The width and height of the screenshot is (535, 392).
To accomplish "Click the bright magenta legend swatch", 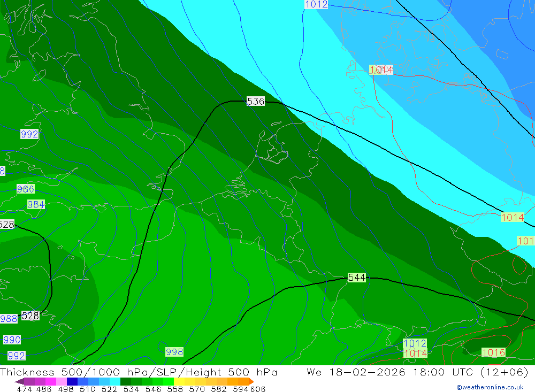I will click(50, 381).
